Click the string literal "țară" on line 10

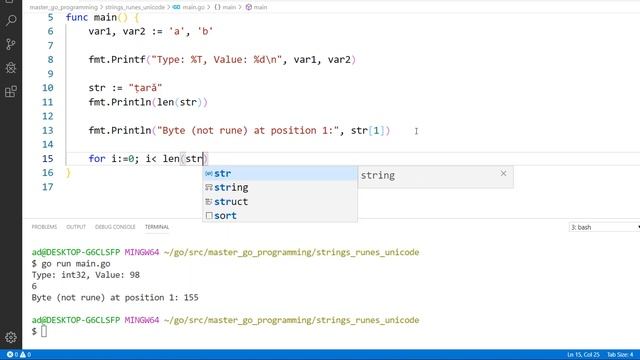145,88
